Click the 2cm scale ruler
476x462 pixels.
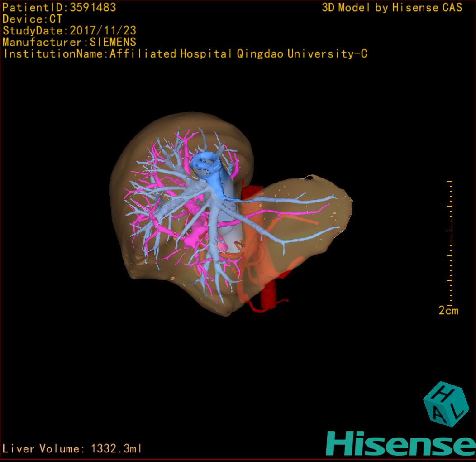(x=450, y=243)
